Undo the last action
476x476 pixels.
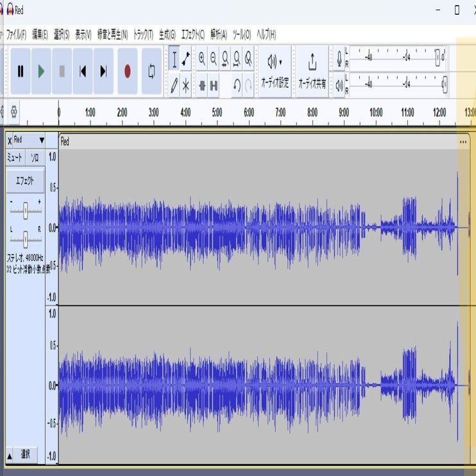(x=237, y=85)
